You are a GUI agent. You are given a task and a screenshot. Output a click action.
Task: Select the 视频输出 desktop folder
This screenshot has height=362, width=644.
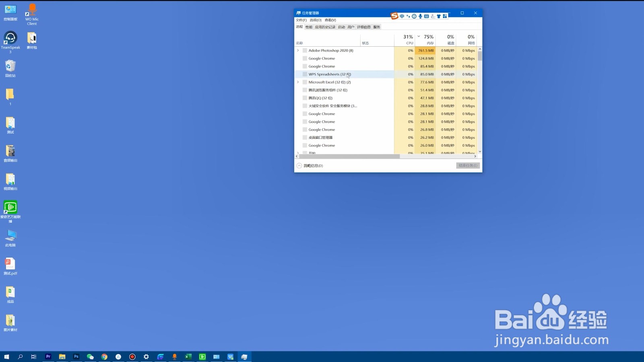click(10, 181)
